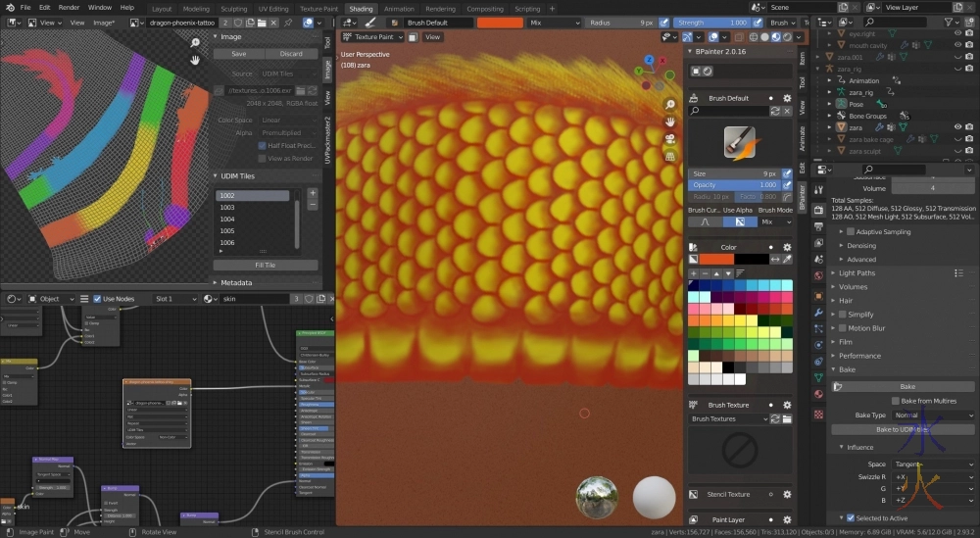Screen dimensions: 980x538
Task: Click the BPainter brush preview thumbnail
Action: pos(740,143)
